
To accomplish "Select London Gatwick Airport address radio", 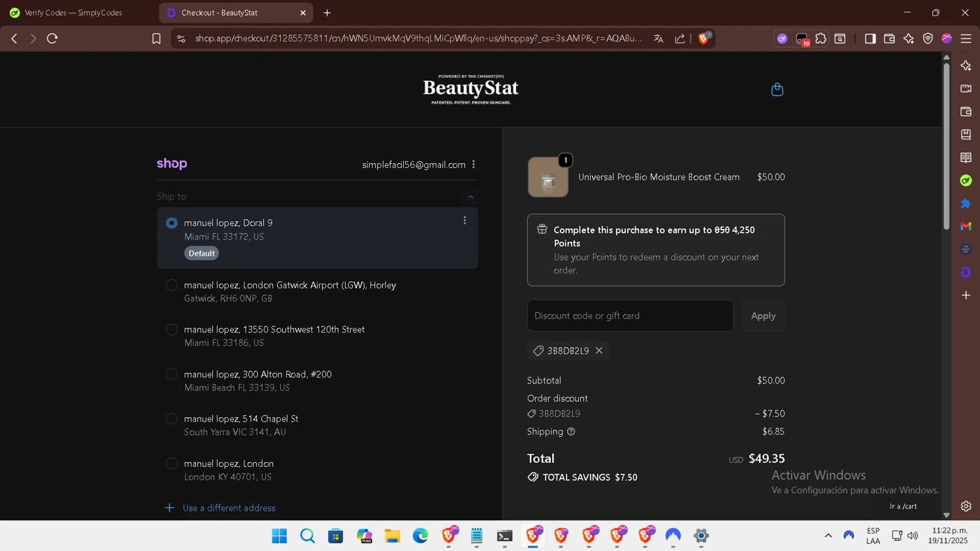I will point(172,285).
